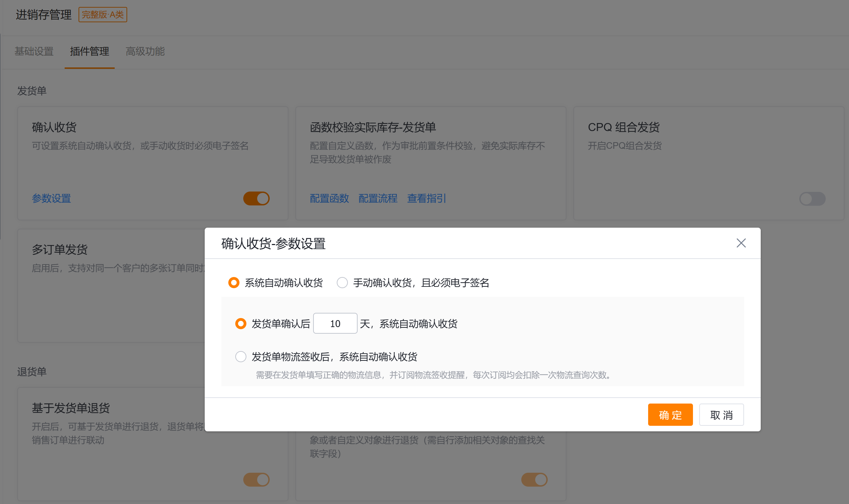Open 配置函数 link
Screen dimensions: 849x504
click(x=329, y=198)
